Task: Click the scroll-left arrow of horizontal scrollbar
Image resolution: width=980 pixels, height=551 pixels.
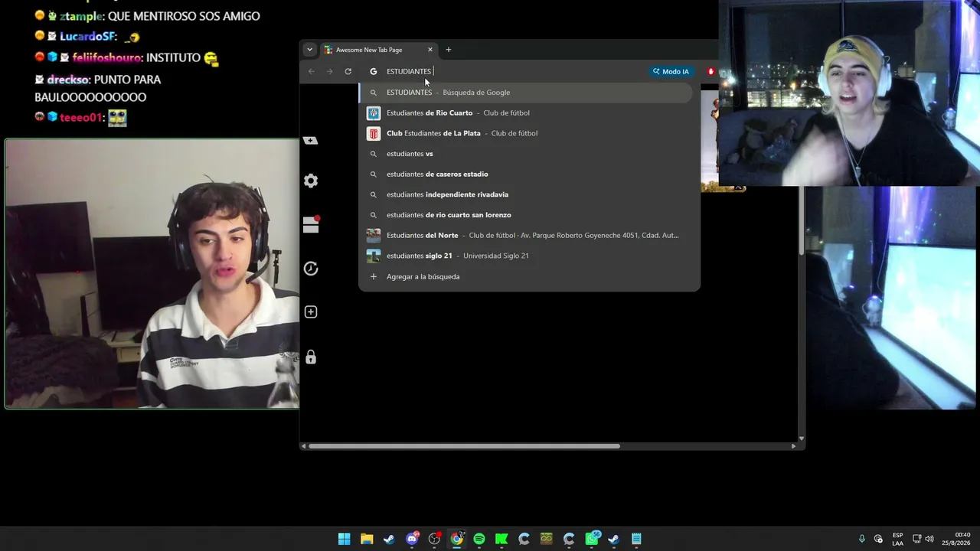Action: click(x=303, y=446)
